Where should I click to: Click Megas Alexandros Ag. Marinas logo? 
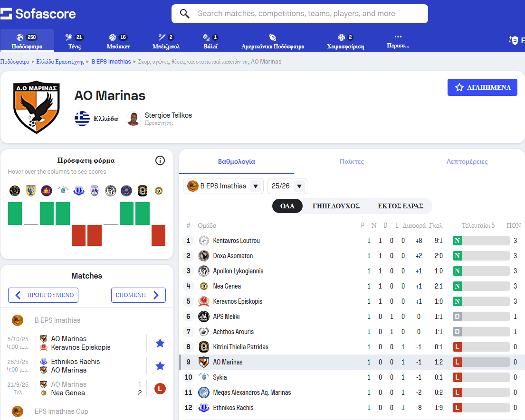[203, 392]
